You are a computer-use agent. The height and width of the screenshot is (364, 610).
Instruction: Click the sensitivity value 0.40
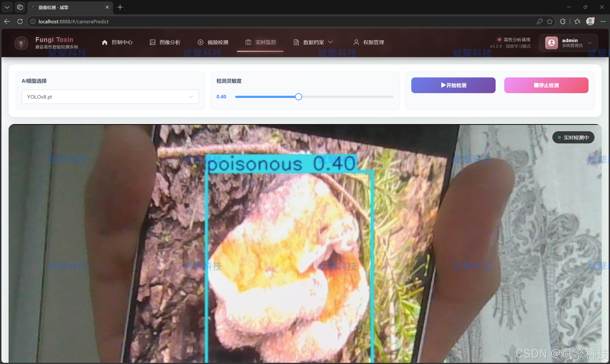pos(221,97)
